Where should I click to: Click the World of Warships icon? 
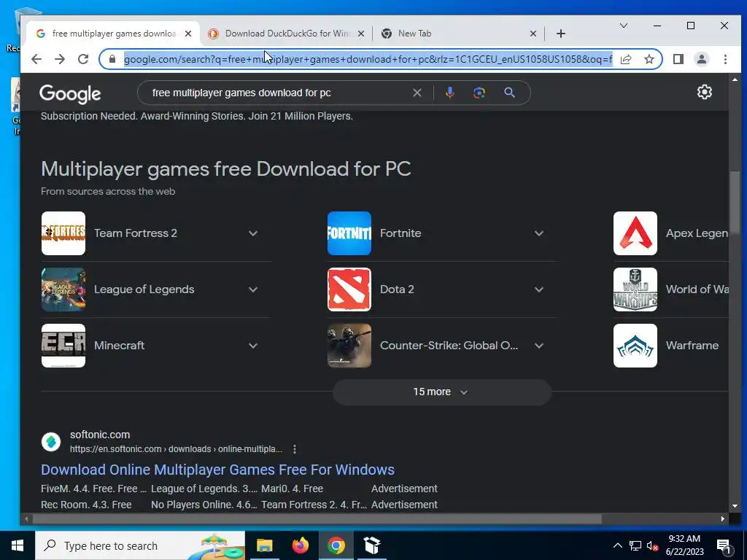(635, 289)
